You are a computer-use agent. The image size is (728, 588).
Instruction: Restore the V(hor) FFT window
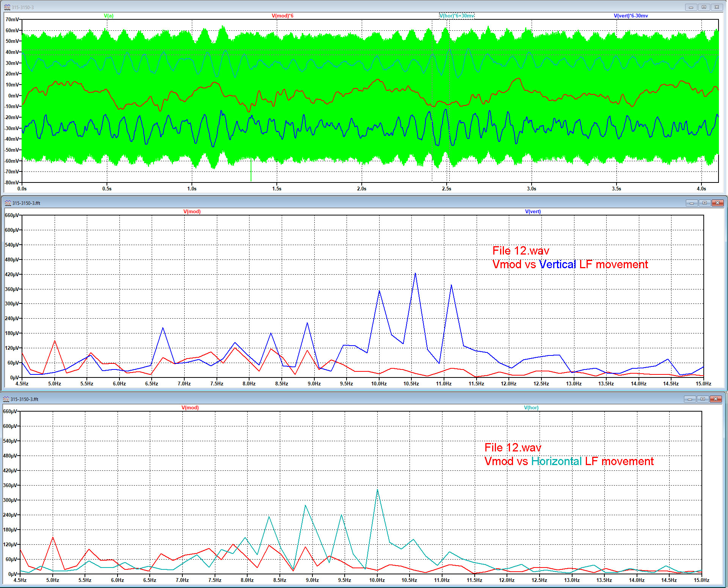click(x=703, y=399)
